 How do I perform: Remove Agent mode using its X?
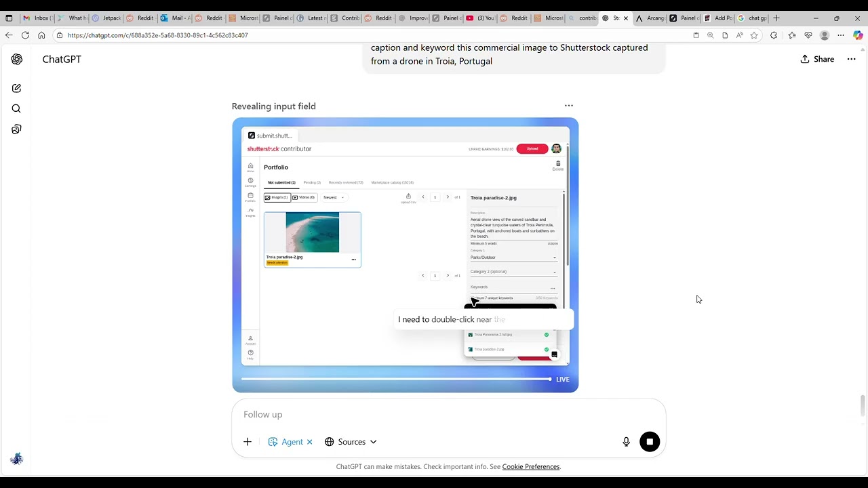309,442
